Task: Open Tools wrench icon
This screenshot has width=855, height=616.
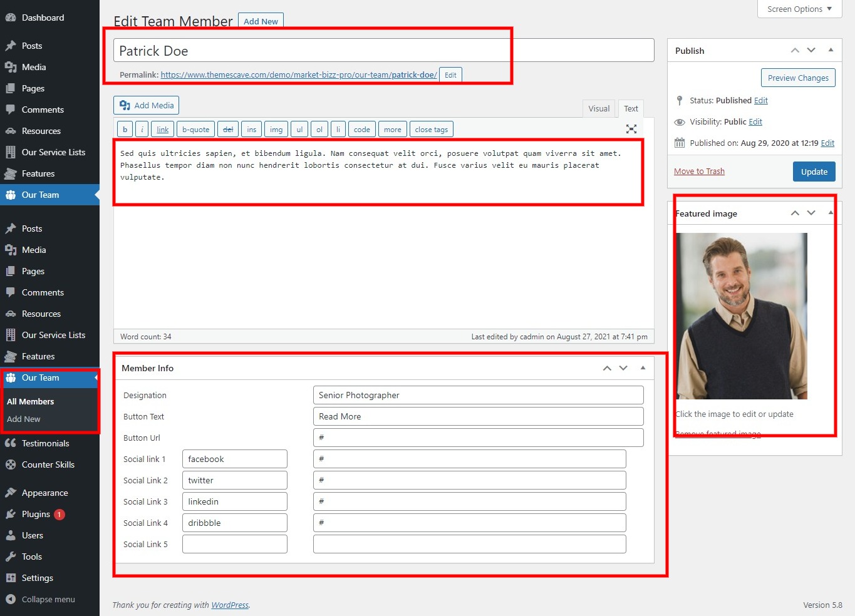Action: 11,557
